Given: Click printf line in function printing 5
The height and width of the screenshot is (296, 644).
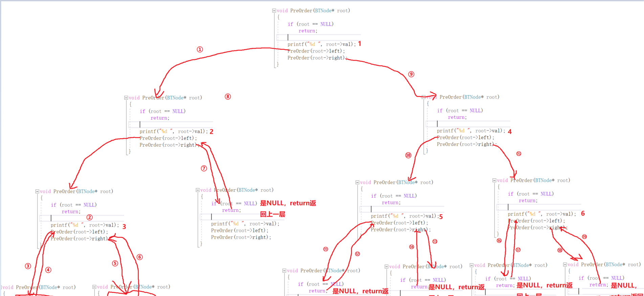Looking at the screenshot, I should (x=405, y=216).
